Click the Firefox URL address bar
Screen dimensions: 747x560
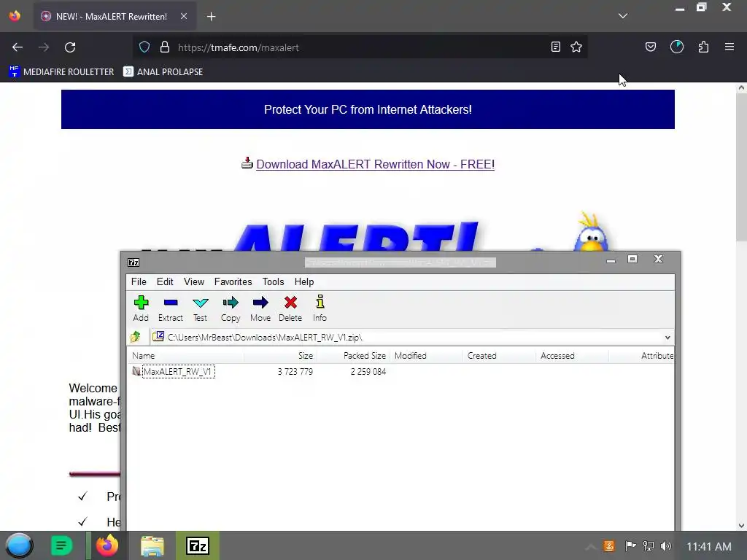click(x=360, y=47)
